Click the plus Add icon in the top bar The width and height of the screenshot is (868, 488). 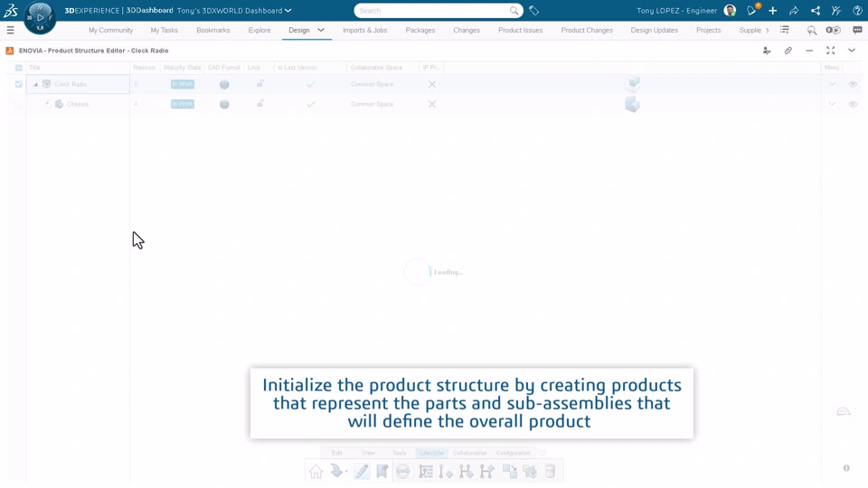(x=773, y=11)
